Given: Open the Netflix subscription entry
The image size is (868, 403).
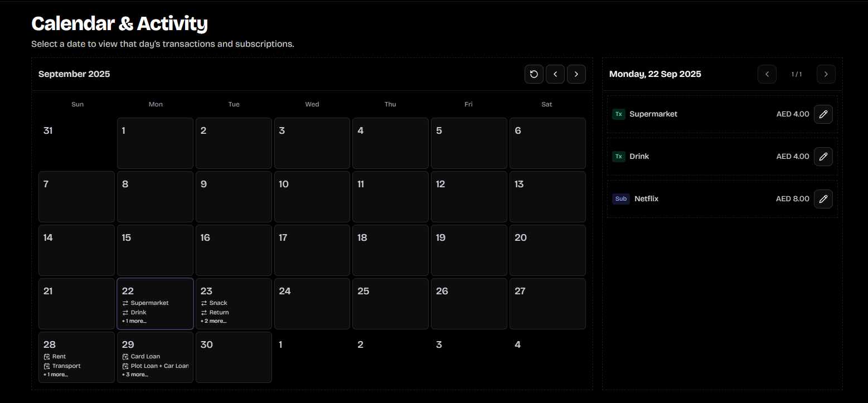Looking at the screenshot, I should tap(646, 198).
